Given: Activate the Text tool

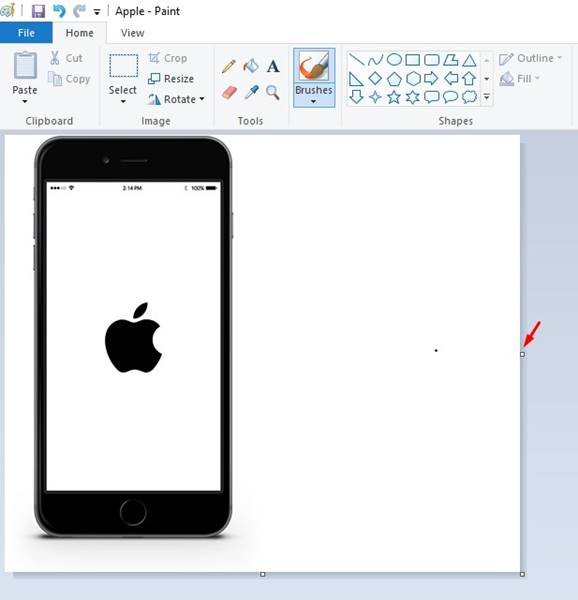Looking at the screenshot, I should (273, 66).
